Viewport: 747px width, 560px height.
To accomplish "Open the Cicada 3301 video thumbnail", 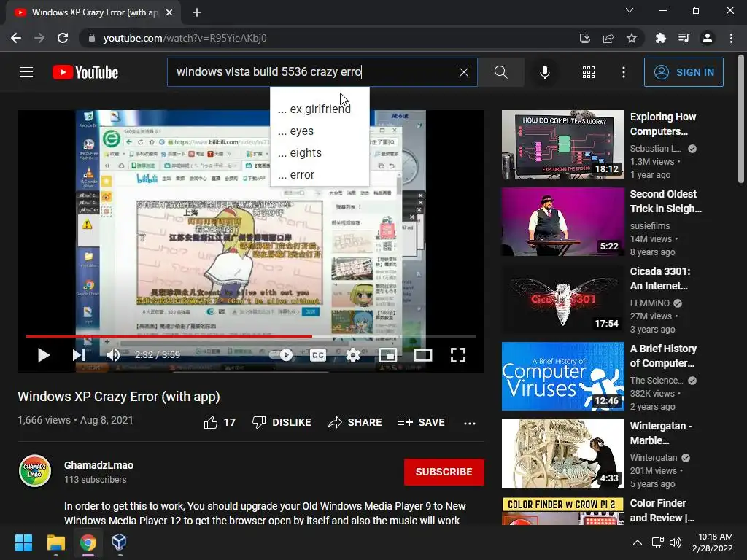I will (562, 299).
